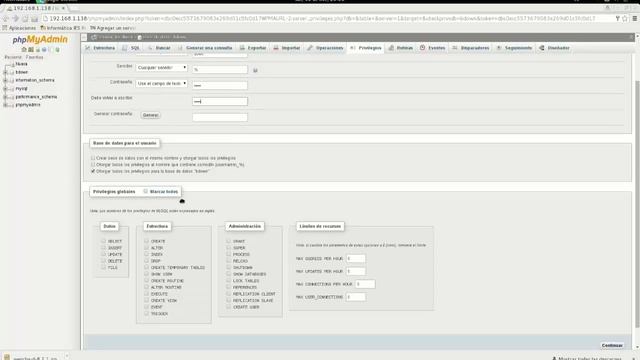Open the Favoritos navigation link
This screenshot has height=360, width=640.
[34, 57]
